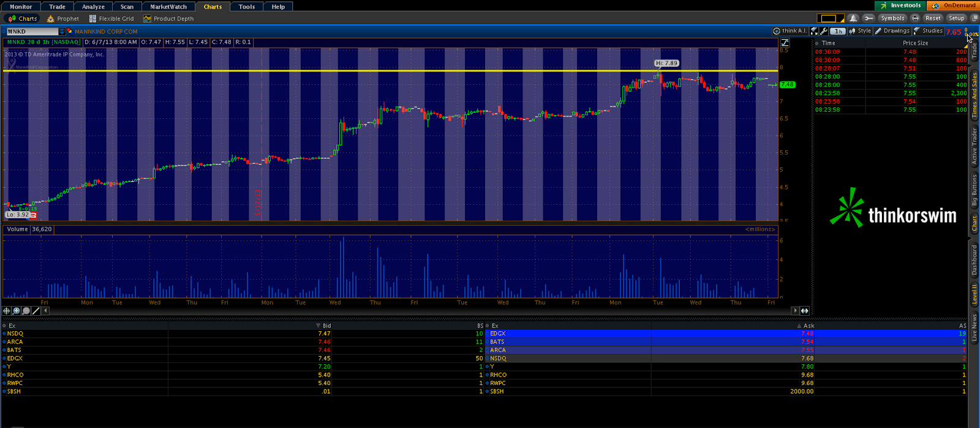Open the Tools tab

247,7
